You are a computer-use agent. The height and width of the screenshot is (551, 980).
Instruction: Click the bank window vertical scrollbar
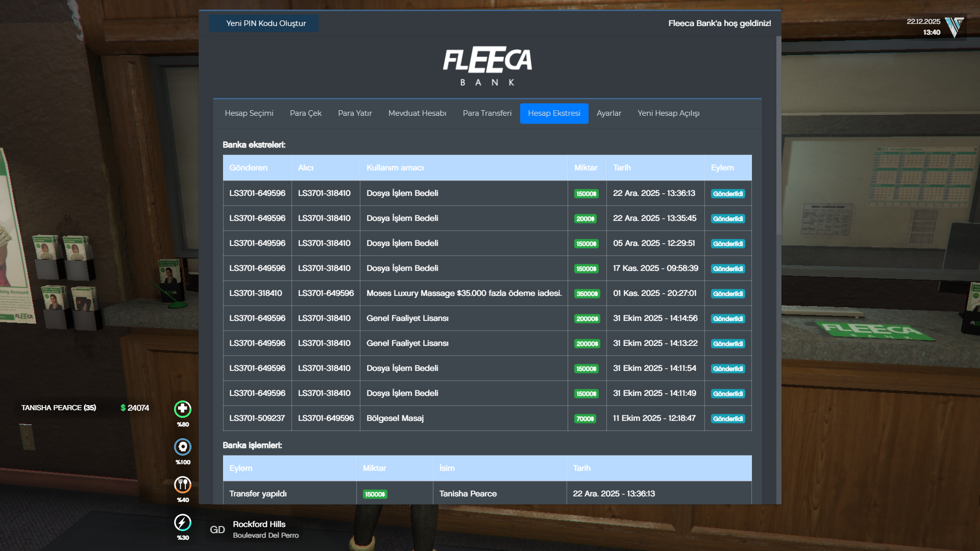pyautogui.click(x=778, y=135)
